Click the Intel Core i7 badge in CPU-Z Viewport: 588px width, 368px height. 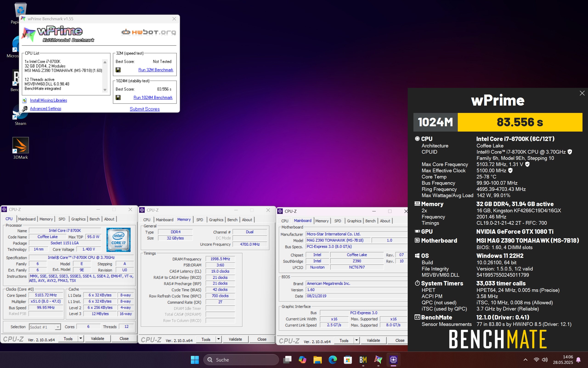pyautogui.click(x=118, y=240)
